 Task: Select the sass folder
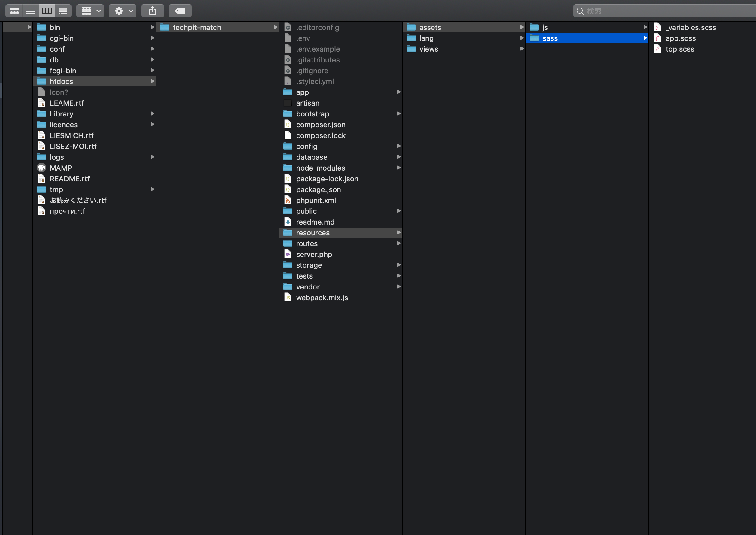click(x=587, y=38)
